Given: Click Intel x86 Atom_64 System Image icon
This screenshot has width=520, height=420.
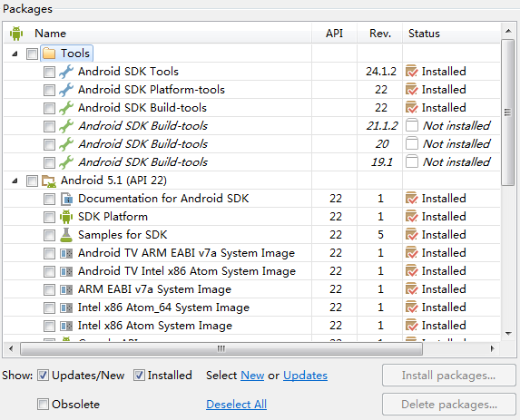Looking at the screenshot, I should (x=66, y=308).
